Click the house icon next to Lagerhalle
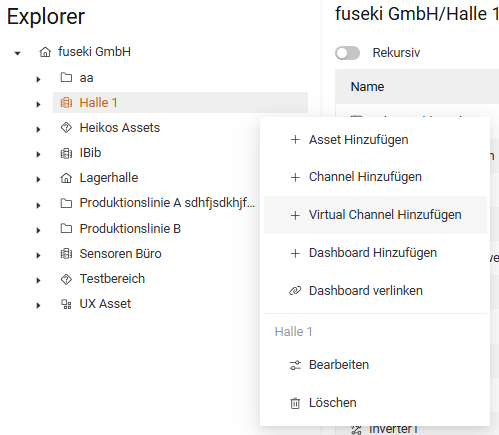Viewport: 499px width, 435px height. pyautogui.click(x=66, y=178)
